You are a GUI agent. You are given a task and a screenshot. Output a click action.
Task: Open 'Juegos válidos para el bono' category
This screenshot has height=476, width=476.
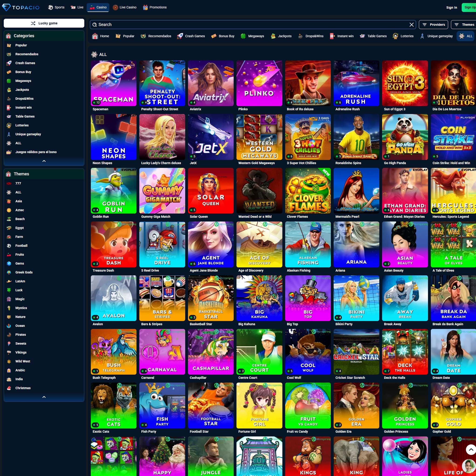(x=36, y=152)
